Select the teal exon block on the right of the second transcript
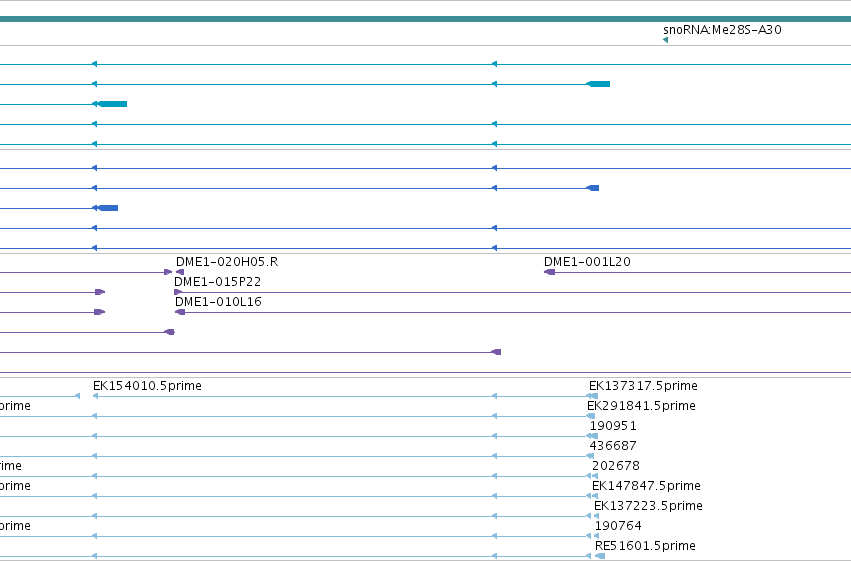This screenshot has height=561, width=851. [599, 84]
